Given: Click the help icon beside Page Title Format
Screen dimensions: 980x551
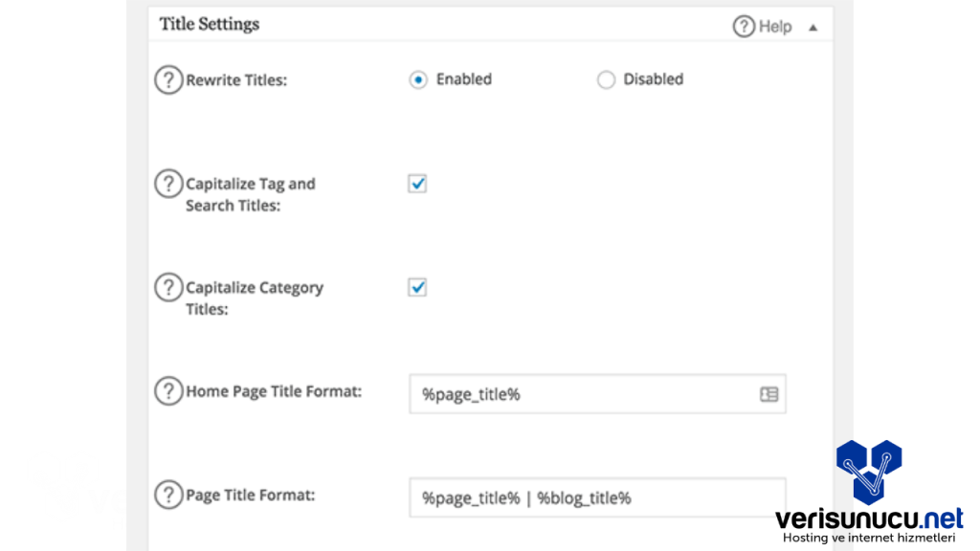Looking at the screenshot, I should pyautogui.click(x=167, y=495).
